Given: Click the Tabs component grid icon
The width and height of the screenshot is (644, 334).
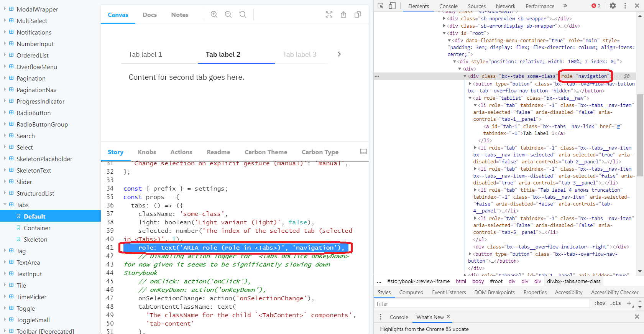Looking at the screenshot, I should coord(11,205).
